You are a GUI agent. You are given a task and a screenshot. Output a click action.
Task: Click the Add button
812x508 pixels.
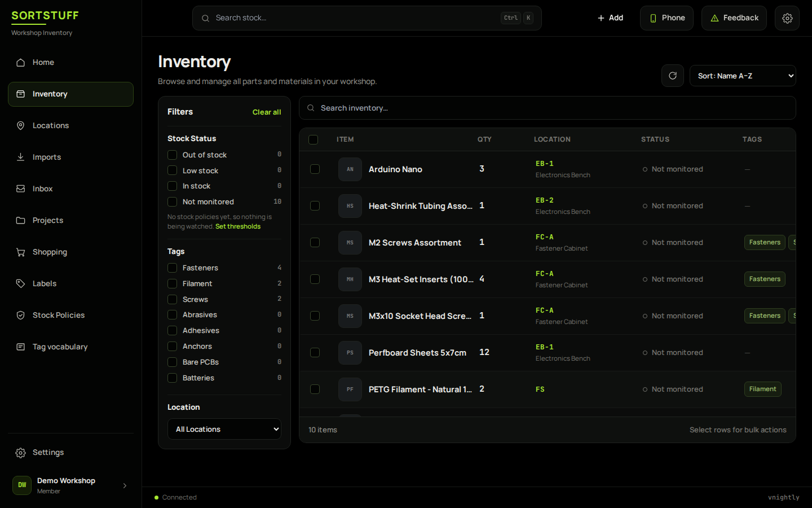[610, 18]
